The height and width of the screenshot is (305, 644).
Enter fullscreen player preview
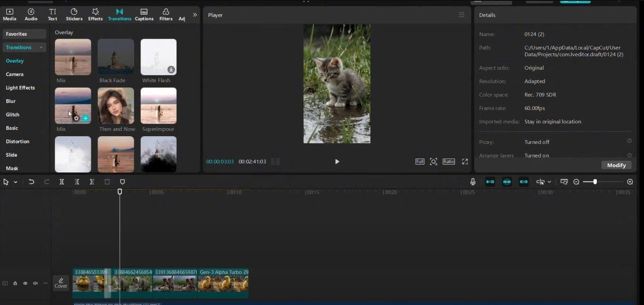point(465,162)
